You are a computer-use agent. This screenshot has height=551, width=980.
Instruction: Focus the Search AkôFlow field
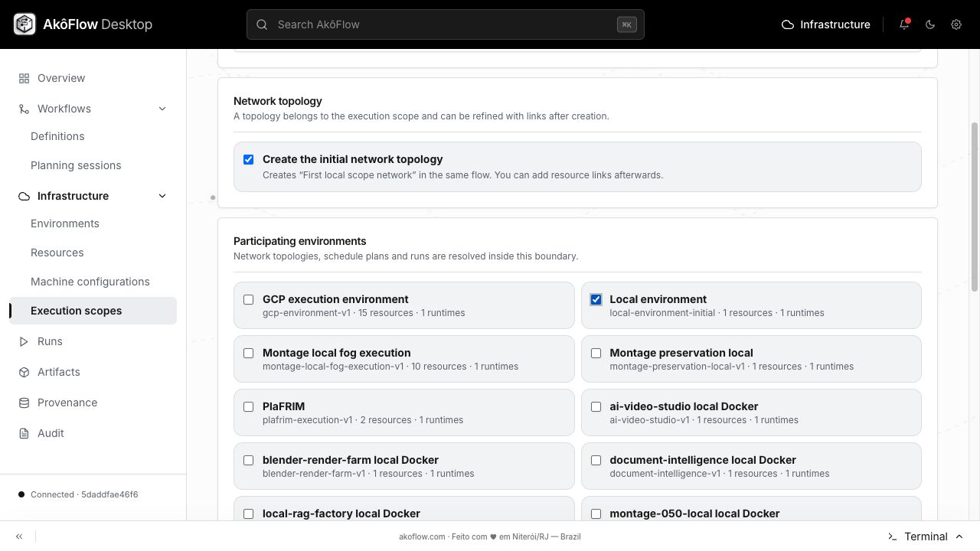click(x=446, y=24)
